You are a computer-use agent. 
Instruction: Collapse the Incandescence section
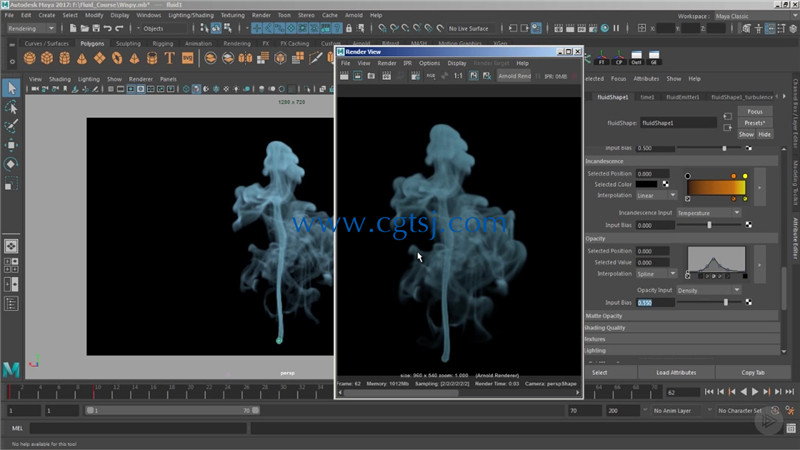click(x=682, y=161)
